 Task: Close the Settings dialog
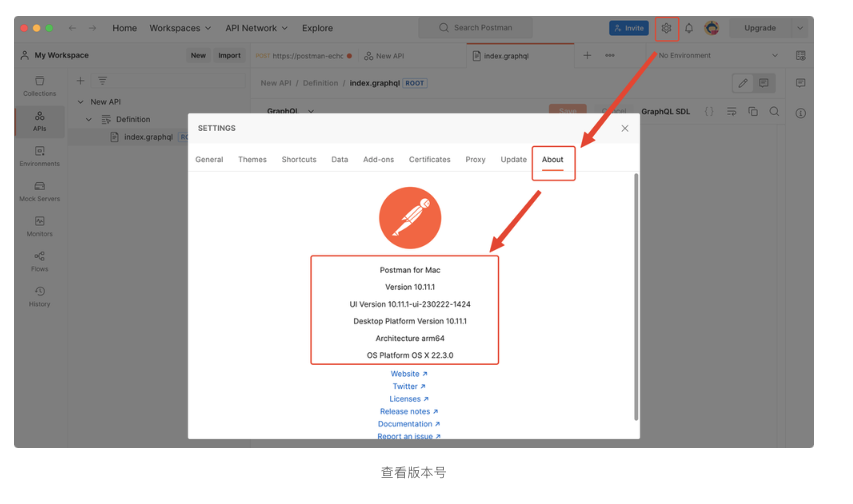click(625, 128)
